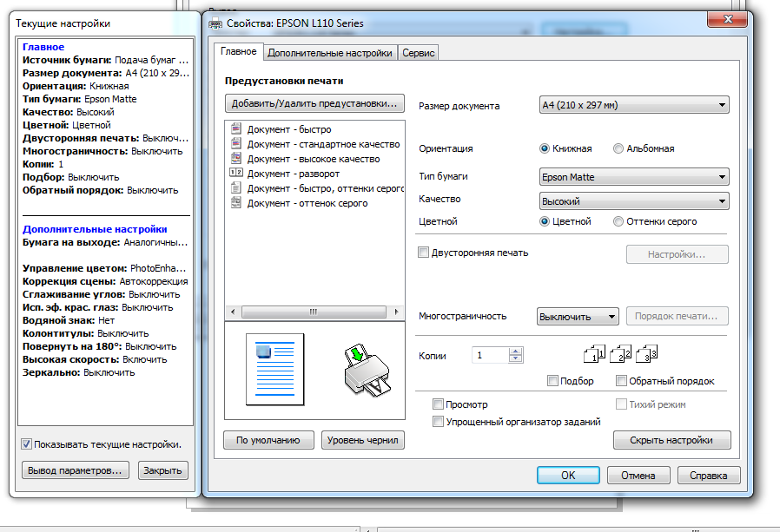Viewport: 780px width, 532px height.
Task: Click the Порядок печати… button
Action: click(677, 316)
